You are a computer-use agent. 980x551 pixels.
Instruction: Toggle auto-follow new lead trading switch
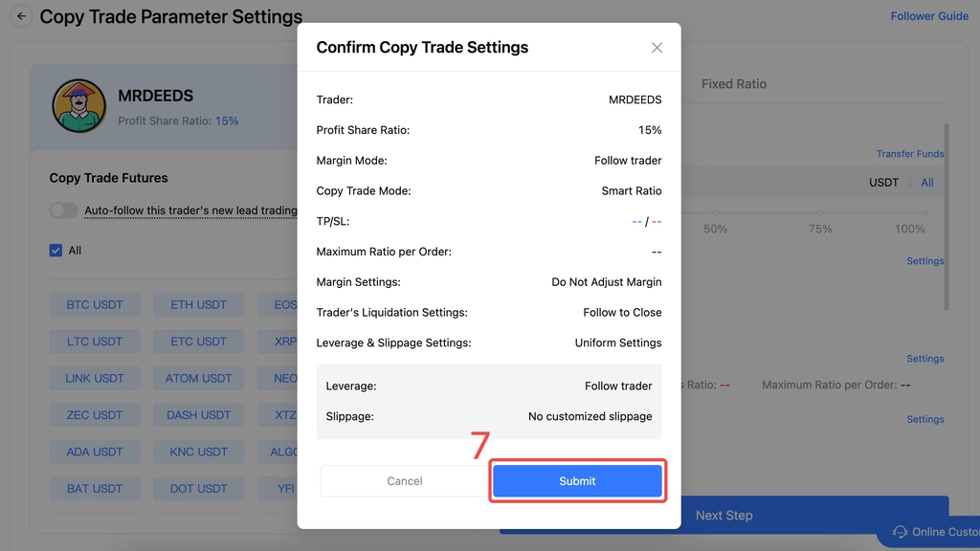pyautogui.click(x=63, y=210)
